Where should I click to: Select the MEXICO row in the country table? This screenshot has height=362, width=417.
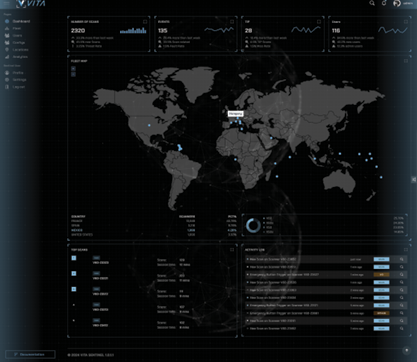pyautogui.click(x=154, y=230)
